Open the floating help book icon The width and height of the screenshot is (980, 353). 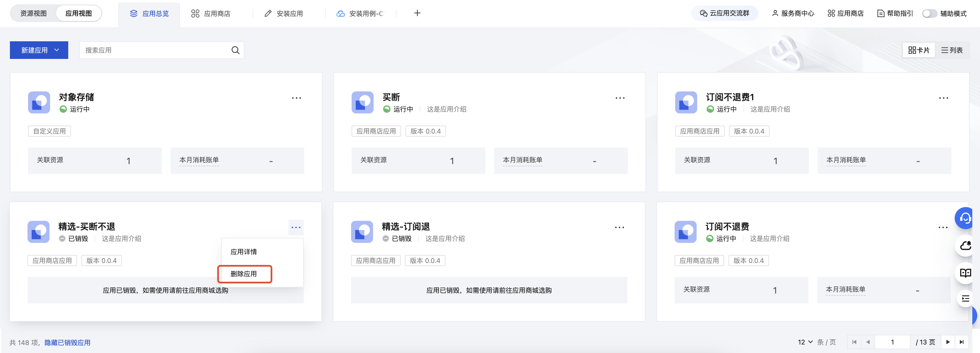[x=965, y=273]
